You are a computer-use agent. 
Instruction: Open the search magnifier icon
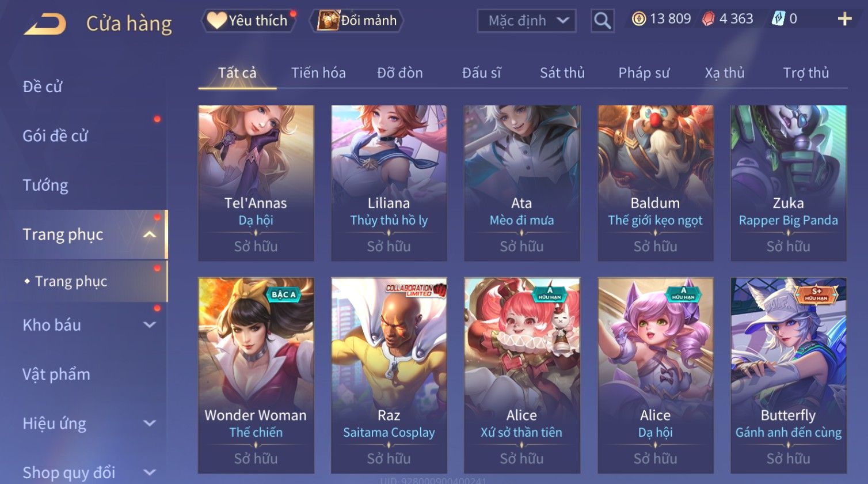point(602,21)
